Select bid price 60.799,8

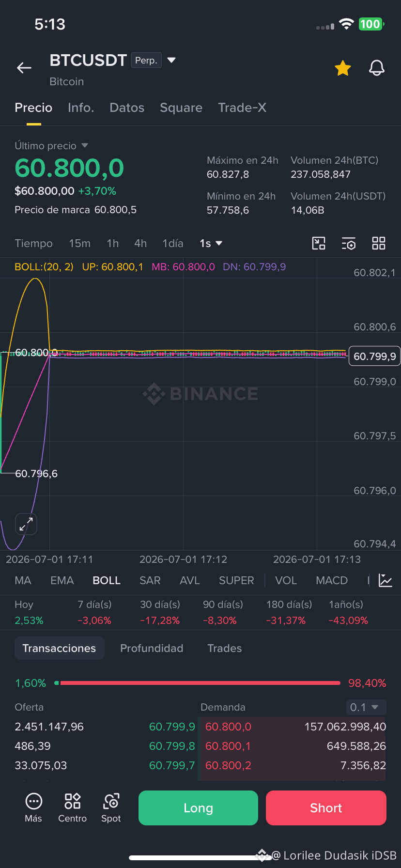pyautogui.click(x=172, y=746)
